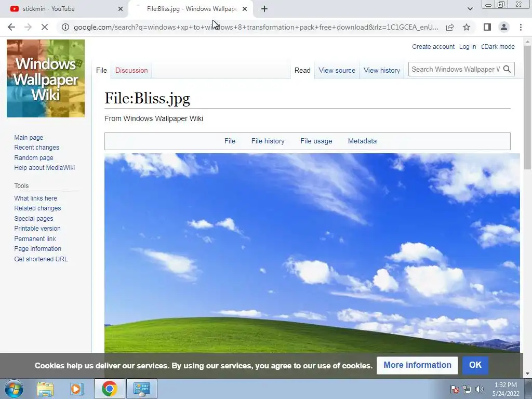The height and width of the screenshot is (399, 532).
Task: Click the Create account link
Action: 433,46
